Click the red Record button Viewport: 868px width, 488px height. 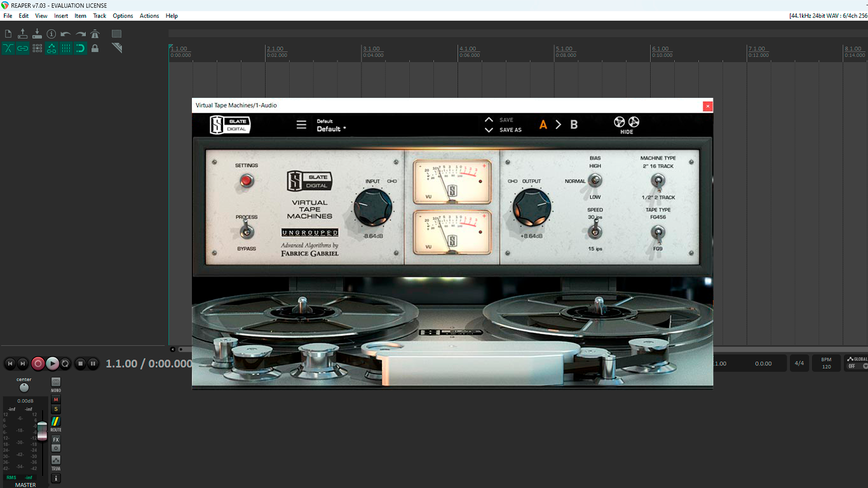(x=38, y=363)
